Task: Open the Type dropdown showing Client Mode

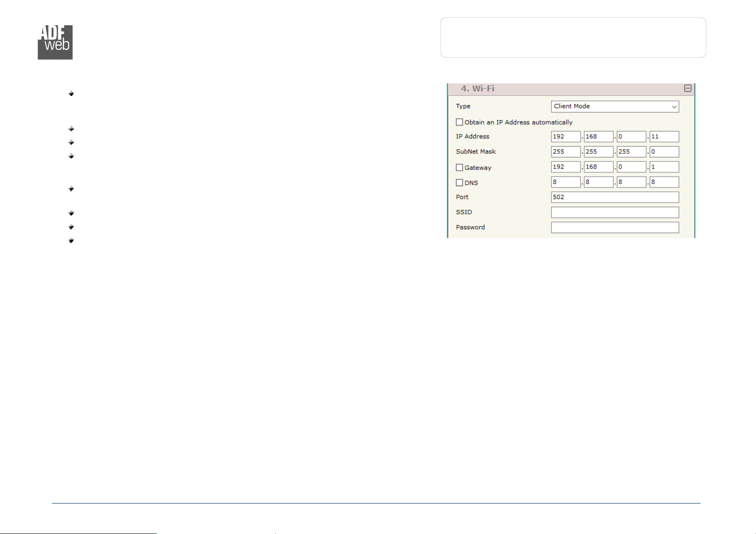Action: tap(615, 106)
